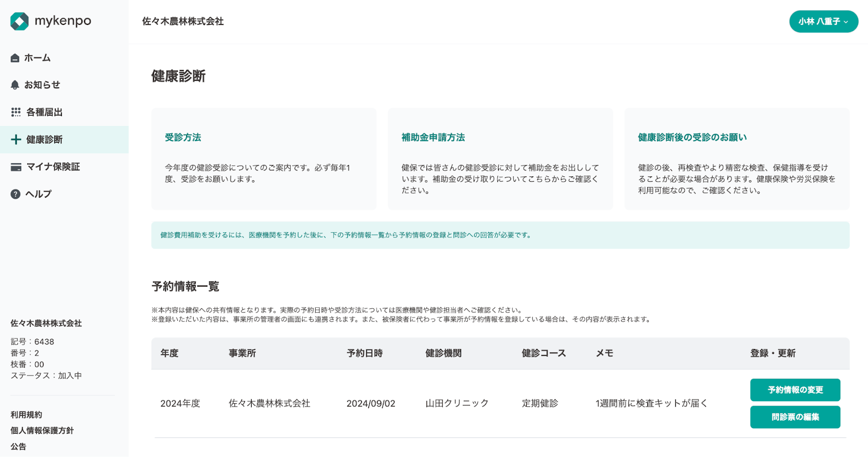Click the card icon for マイナ保険証

[16, 167]
